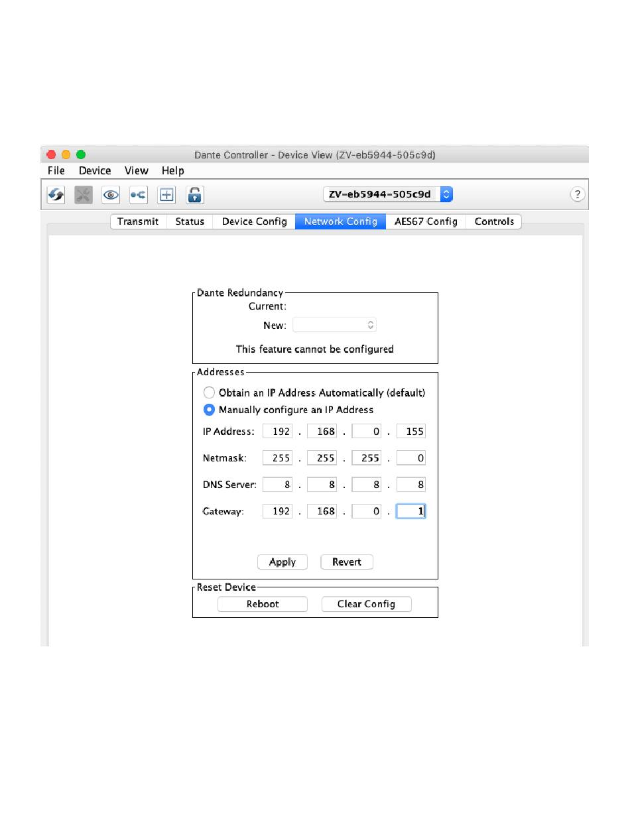The image size is (630, 840).
Task: Open the View menu
Action: [x=137, y=171]
